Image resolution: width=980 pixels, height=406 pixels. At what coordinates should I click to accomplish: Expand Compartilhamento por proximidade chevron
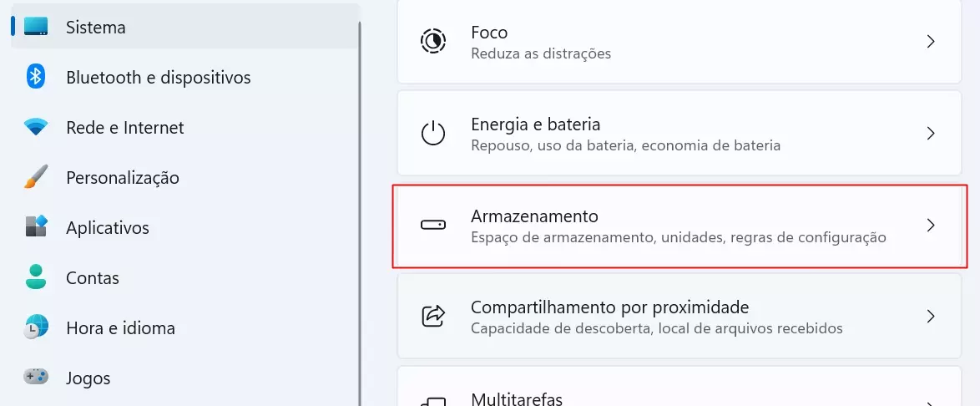pos(931,317)
